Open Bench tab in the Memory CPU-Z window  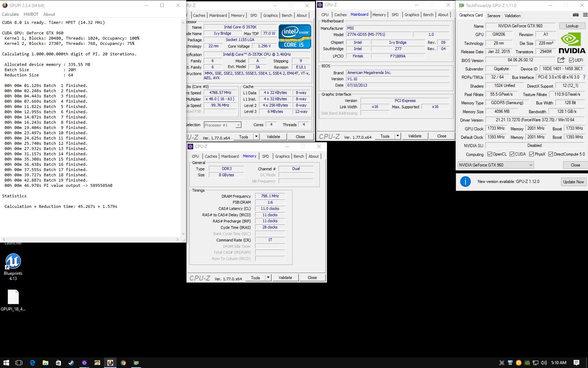pyautogui.click(x=299, y=156)
